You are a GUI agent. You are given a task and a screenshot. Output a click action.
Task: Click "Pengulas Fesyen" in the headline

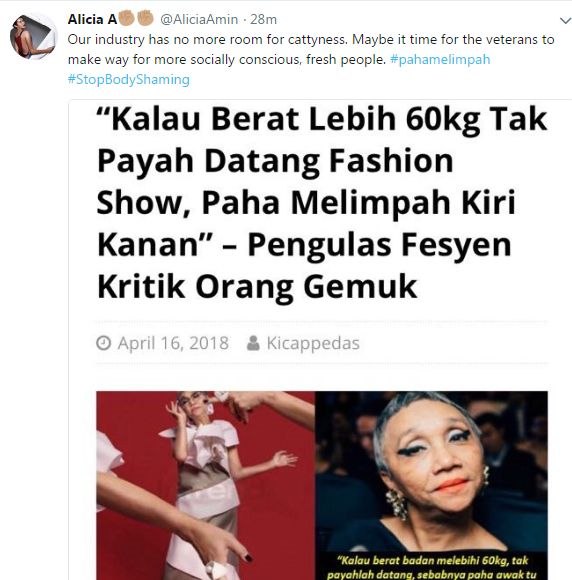point(379,245)
